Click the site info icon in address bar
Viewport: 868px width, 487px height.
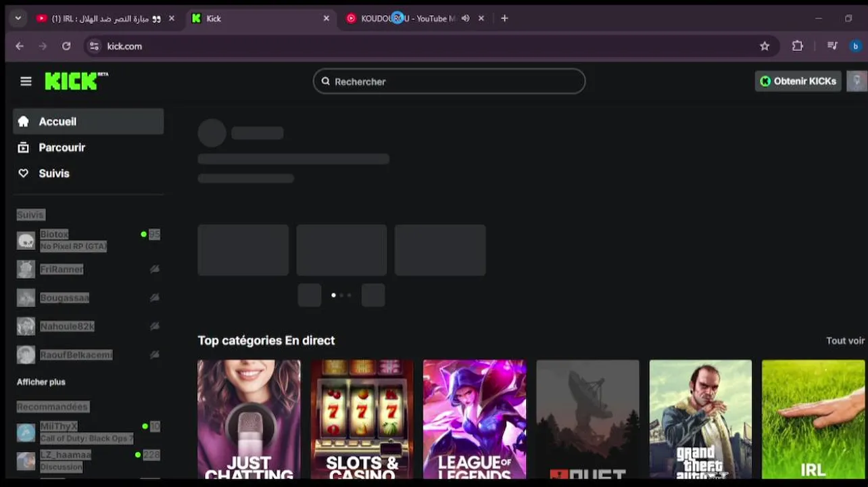(94, 46)
